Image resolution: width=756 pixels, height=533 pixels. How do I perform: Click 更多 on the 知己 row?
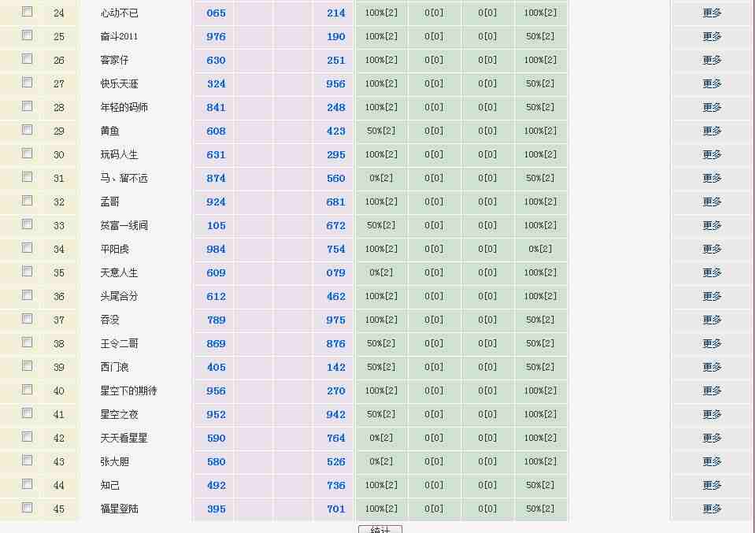point(712,485)
